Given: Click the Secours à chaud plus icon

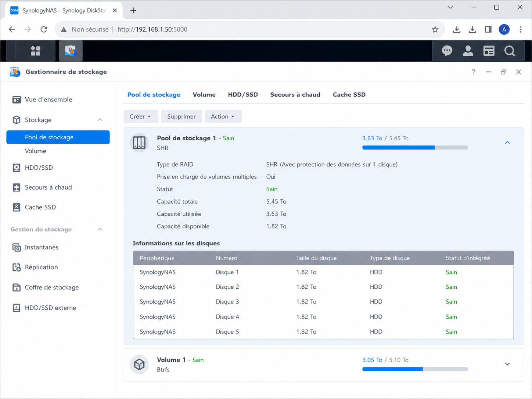Looking at the screenshot, I should pos(17,187).
